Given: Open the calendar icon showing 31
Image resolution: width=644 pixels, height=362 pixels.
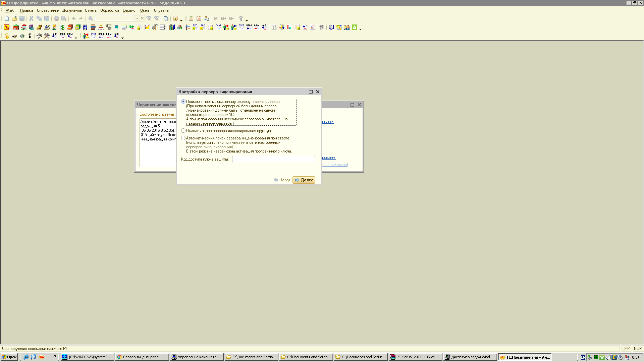Looking at the screenshot, I should [199, 18].
